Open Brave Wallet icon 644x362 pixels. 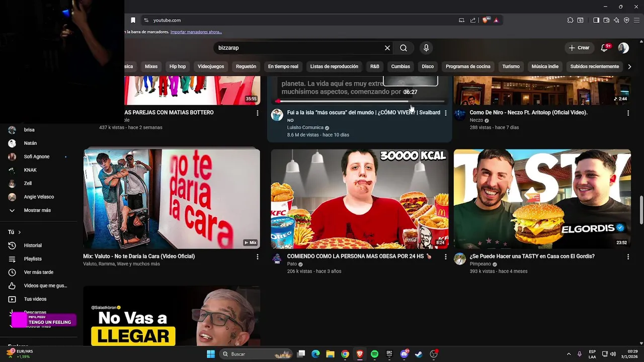606,20
